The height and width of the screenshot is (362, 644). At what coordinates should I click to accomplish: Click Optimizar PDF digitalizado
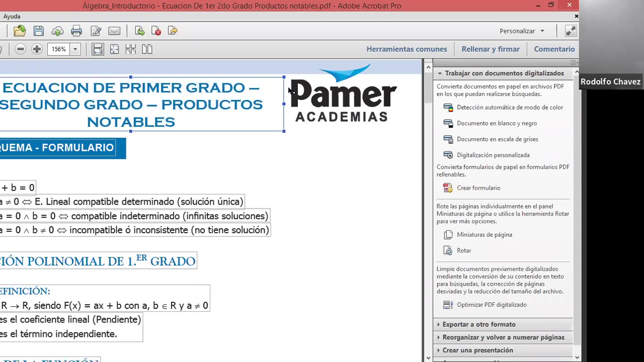pyautogui.click(x=492, y=305)
